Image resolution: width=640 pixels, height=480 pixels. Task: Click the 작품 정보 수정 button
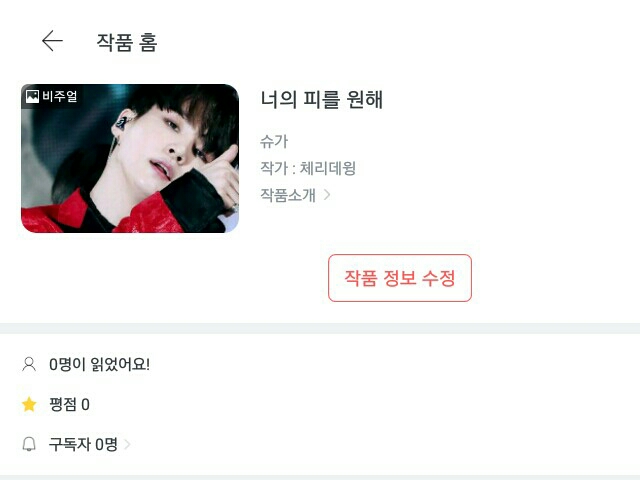click(400, 278)
